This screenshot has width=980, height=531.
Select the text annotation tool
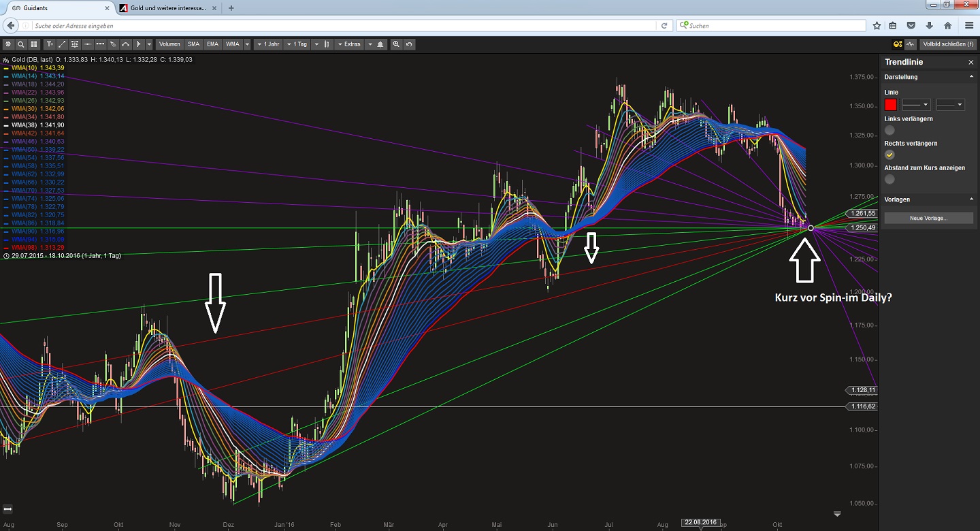(50, 44)
